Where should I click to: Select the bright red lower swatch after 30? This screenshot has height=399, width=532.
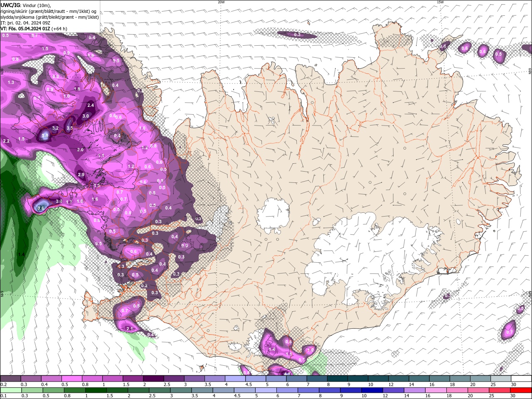click(x=521, y=390)
